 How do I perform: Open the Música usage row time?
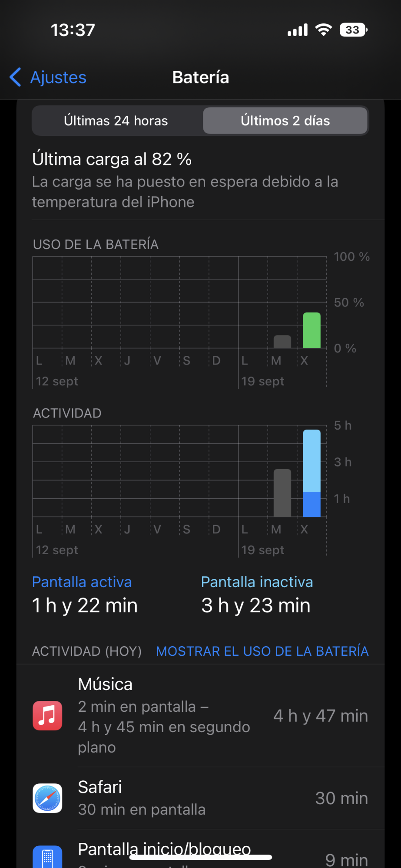[x=321, y=716]
